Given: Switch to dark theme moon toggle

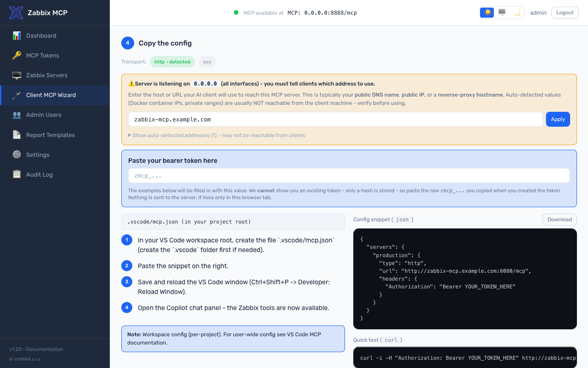Looking at the screenshot, I should (517, 12).
